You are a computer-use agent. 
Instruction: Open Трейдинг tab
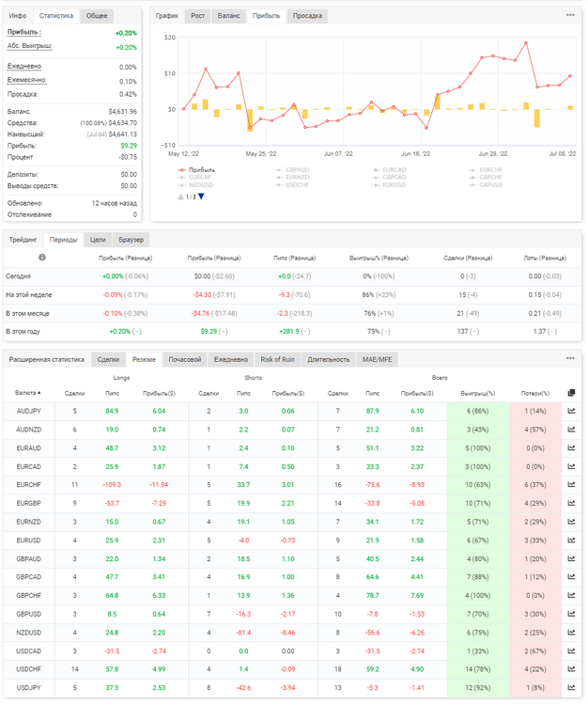23,240
